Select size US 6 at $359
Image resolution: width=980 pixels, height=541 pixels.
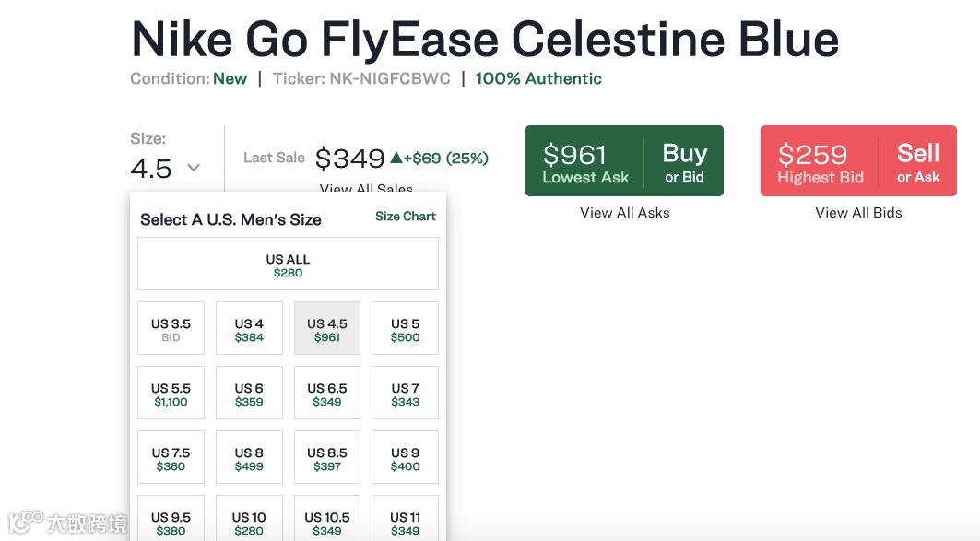coord(249,394)
